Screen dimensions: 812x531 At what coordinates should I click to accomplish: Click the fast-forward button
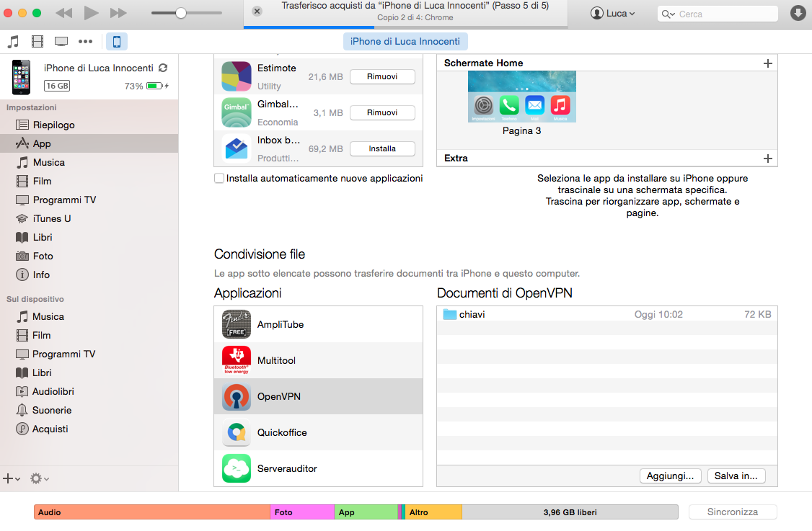pos(118,13)
